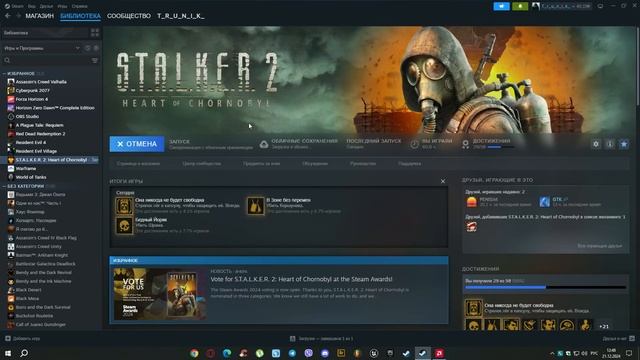Select A Plague Tale: Requiem
This screenshot has height=360, width=640.
coord(39,125)
